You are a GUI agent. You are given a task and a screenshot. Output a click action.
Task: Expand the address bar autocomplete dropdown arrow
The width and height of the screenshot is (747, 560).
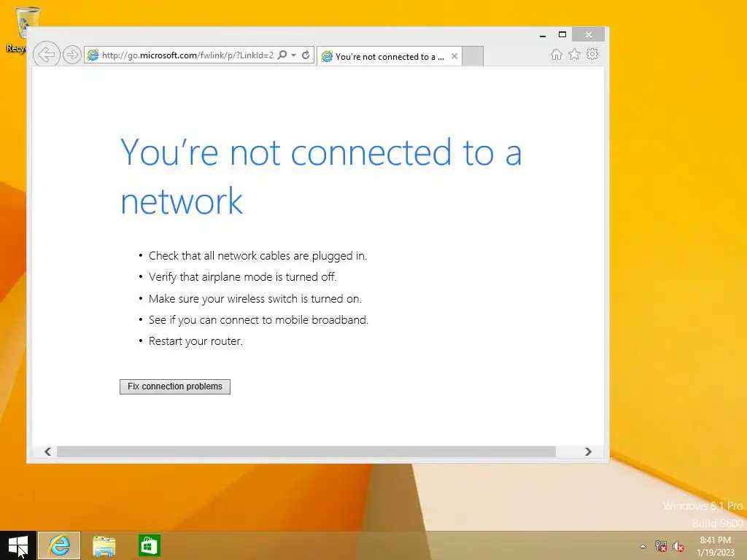293,55
